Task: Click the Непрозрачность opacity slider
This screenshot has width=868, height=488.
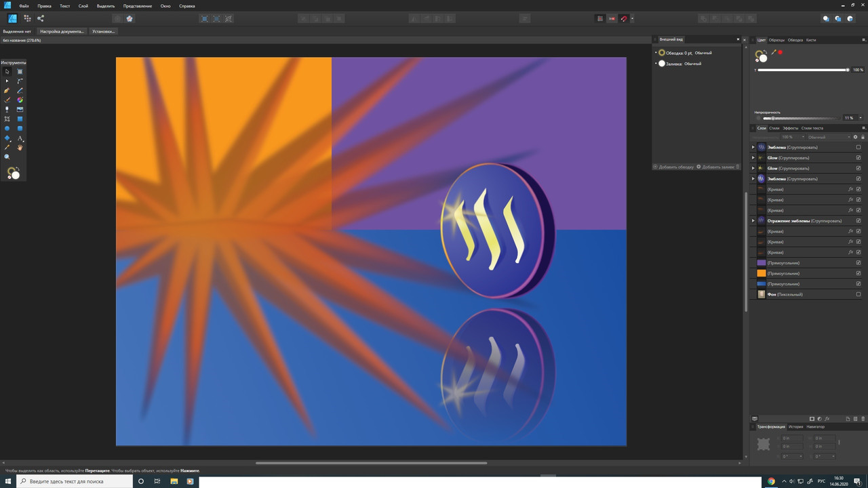Action: click(x=802, y=118)
